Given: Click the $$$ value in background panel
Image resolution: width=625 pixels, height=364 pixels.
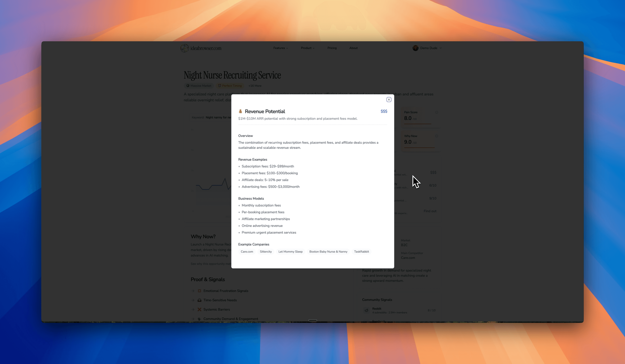Looking at the screenshot, I should coord(433,172).
